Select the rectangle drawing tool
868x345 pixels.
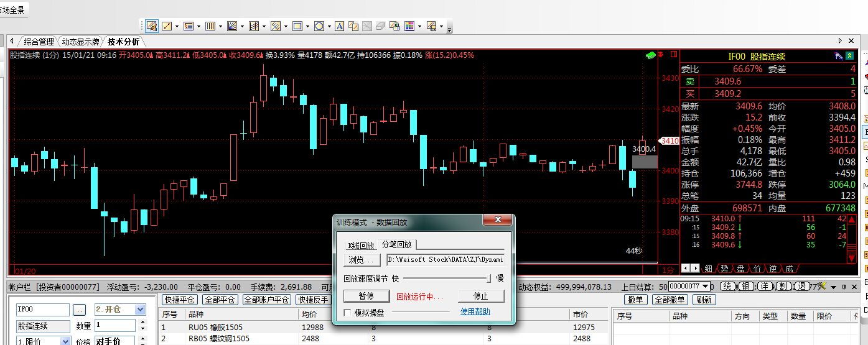(x=297, y=26)
